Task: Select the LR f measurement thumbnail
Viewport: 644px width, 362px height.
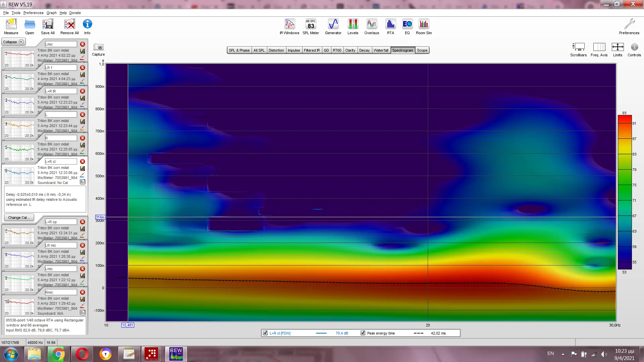Action: tap(19, 81)
